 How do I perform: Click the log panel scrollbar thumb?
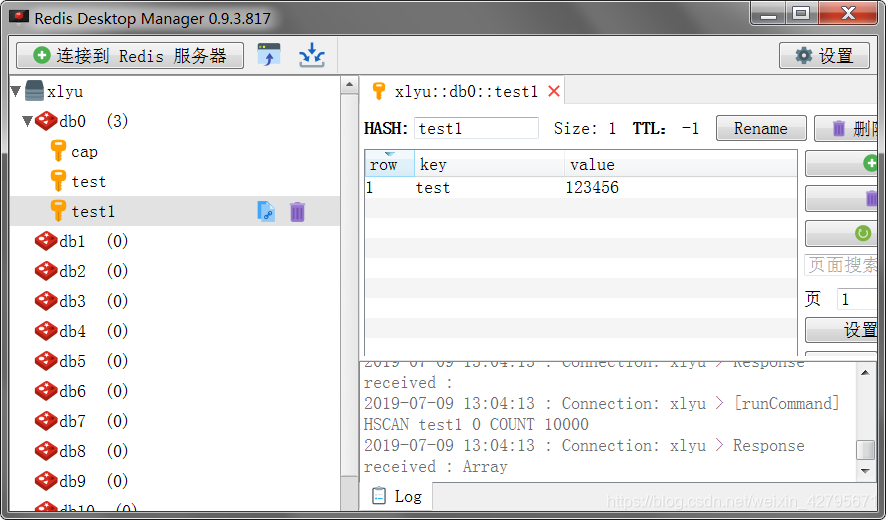865,449
